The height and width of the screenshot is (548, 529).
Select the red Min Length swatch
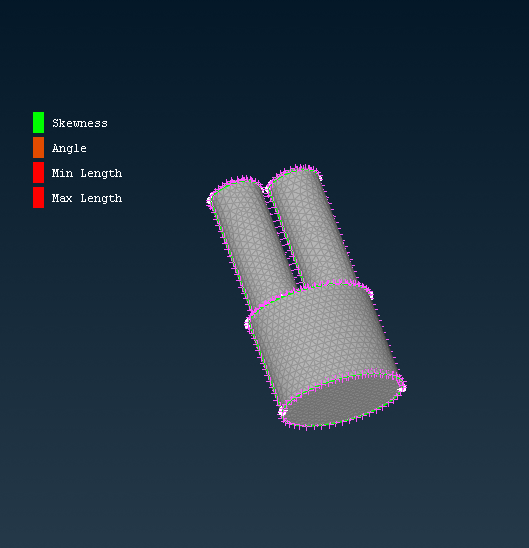(38, 172)
